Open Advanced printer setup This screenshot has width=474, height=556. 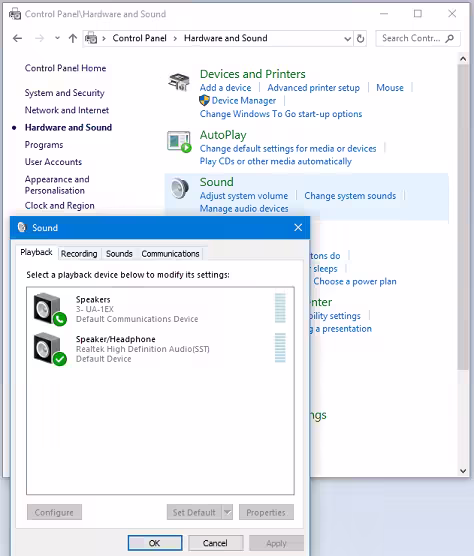(313, 88)
